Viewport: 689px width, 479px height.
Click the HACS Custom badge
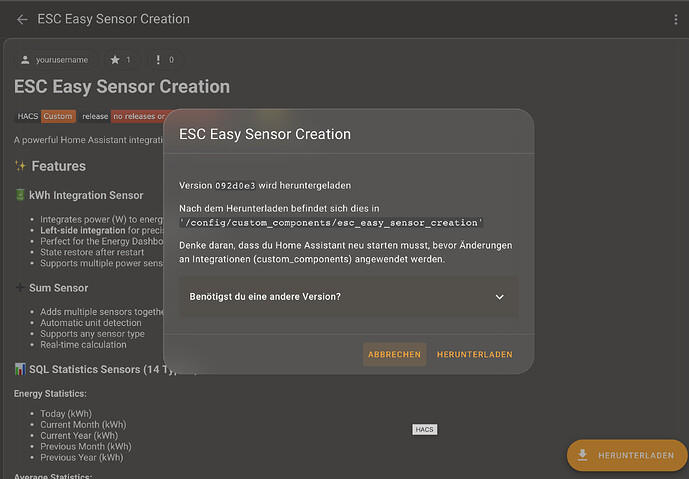coord(45,116)
